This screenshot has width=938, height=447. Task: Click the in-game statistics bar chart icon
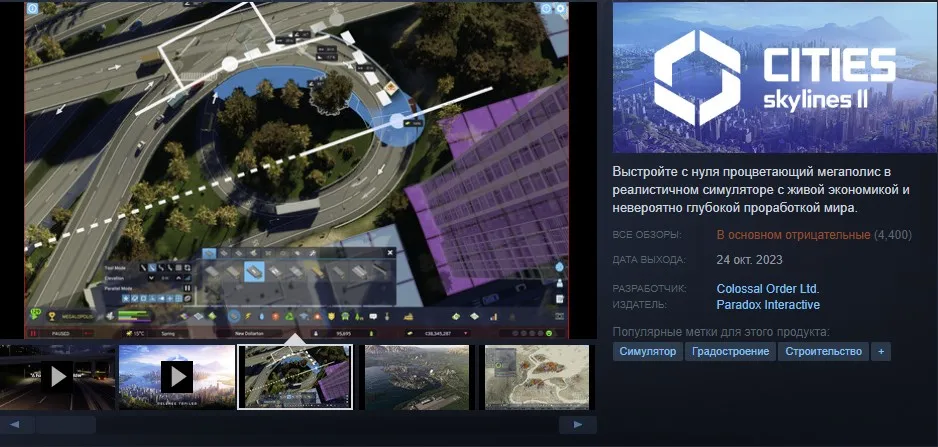pos(494,316)
